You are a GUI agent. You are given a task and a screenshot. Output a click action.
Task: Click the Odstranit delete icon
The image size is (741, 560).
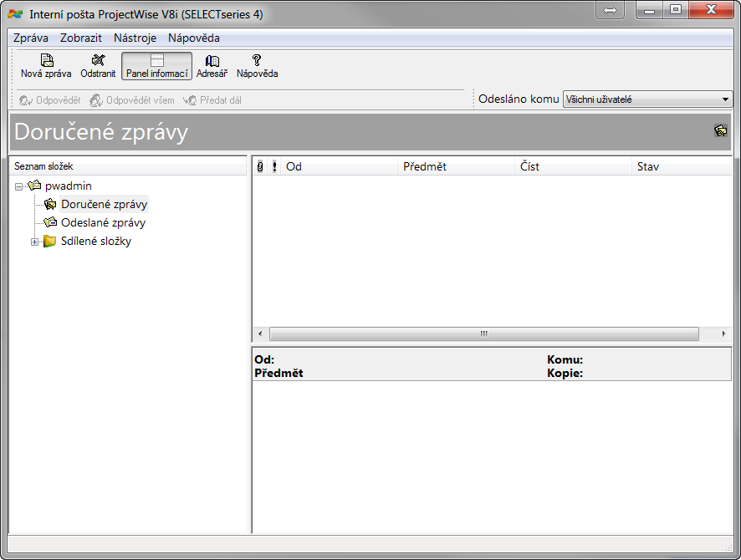pos(98,60)
